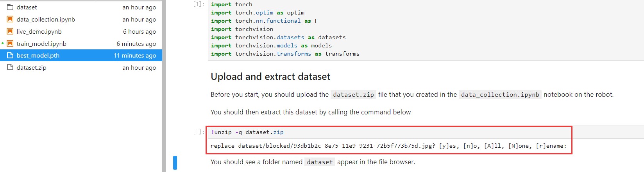Viewport: 644px width, 172px height.
Task: Click the train_model.ipynb notebook icon
Action: tap(10, 43)
